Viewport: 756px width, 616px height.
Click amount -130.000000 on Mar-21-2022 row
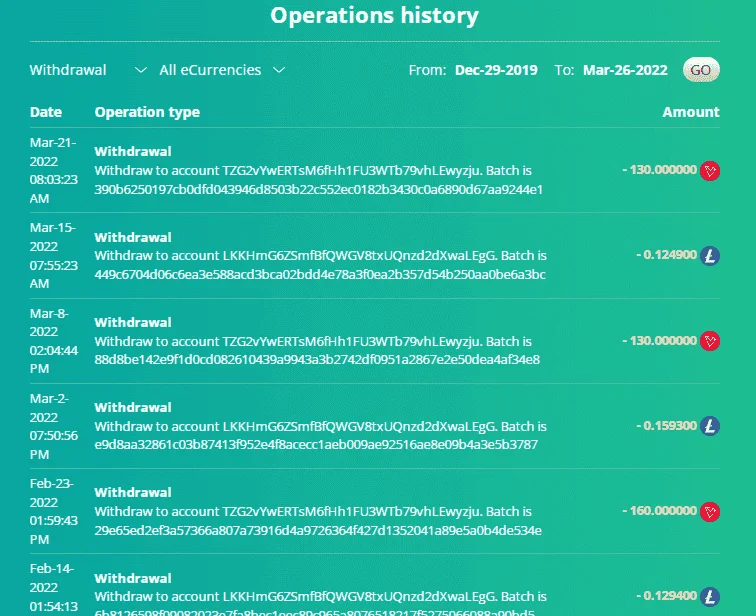tap(659, 170)
